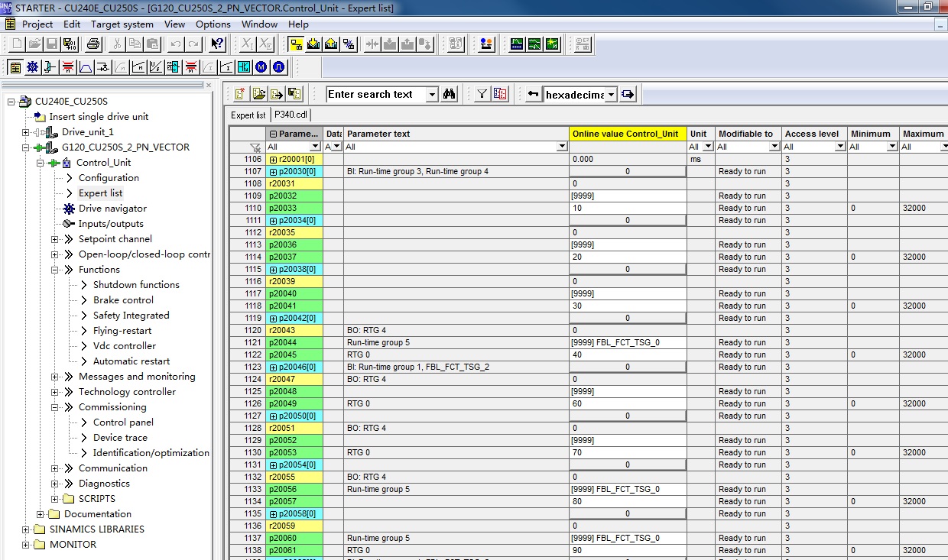Click the bode diagram measuring function icon
This screenshot has height=560, width=948.
(553, 44)
